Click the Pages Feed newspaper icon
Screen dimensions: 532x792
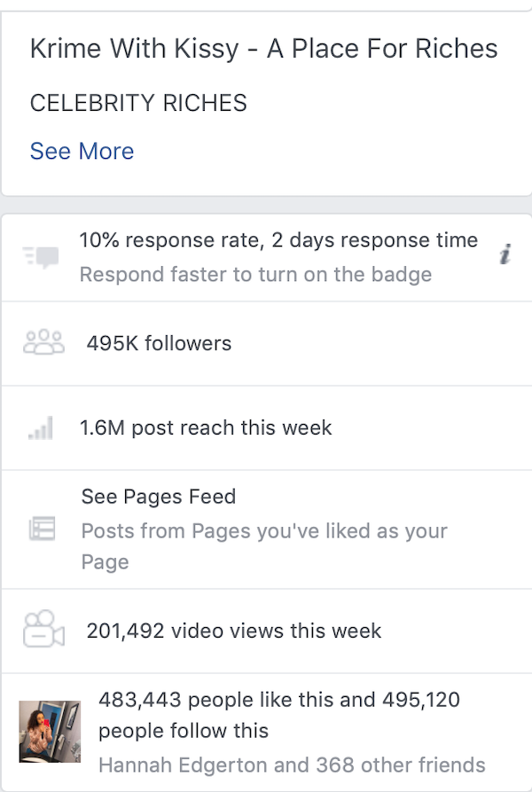[x=43, y=529]
